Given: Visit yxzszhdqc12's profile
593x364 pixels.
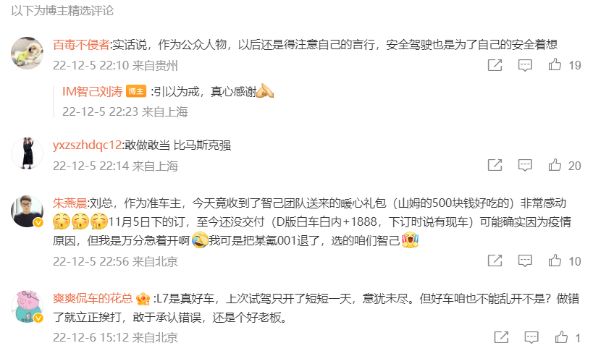Looking at the screenshot, I should [x=87, y=145].
